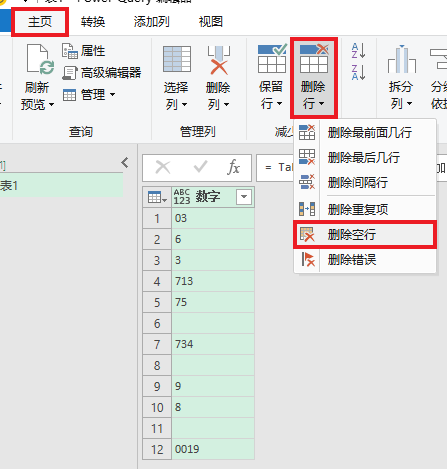This screenshot has width=447, height=469.
Task: Select 删除间隔行 menu entry
Action: point(365,182)
